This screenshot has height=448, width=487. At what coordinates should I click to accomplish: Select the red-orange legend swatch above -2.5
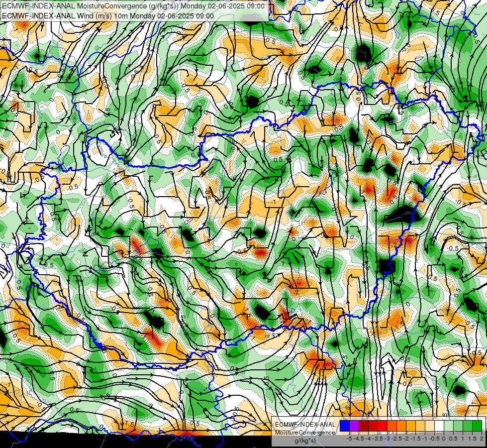click(392, 426)
